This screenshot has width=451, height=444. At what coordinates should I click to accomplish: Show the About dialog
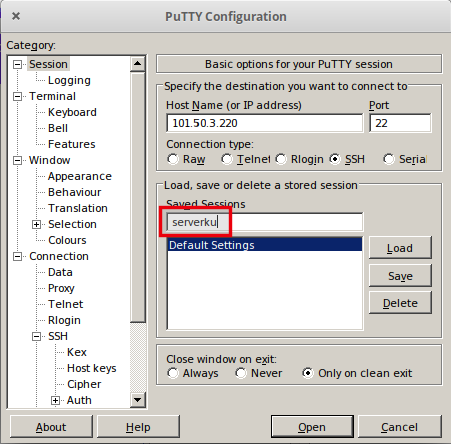pos(51,427)
